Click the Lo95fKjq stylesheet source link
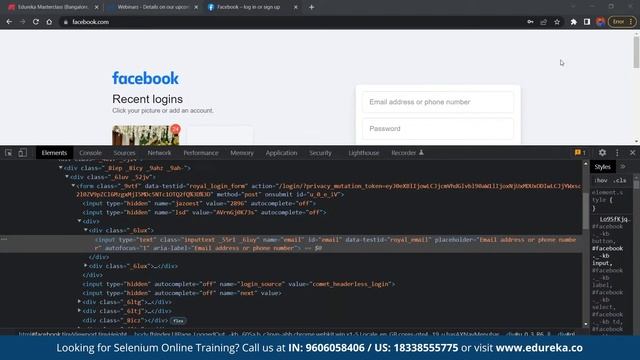Viewport: 640px width, 360px height. (x=615, y=219)
